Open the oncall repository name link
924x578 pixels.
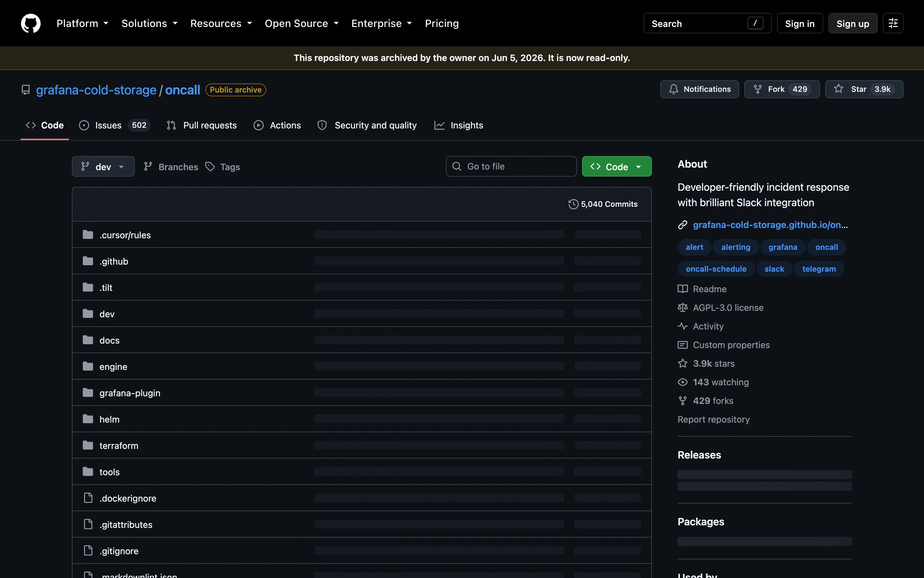pos(183,90)
